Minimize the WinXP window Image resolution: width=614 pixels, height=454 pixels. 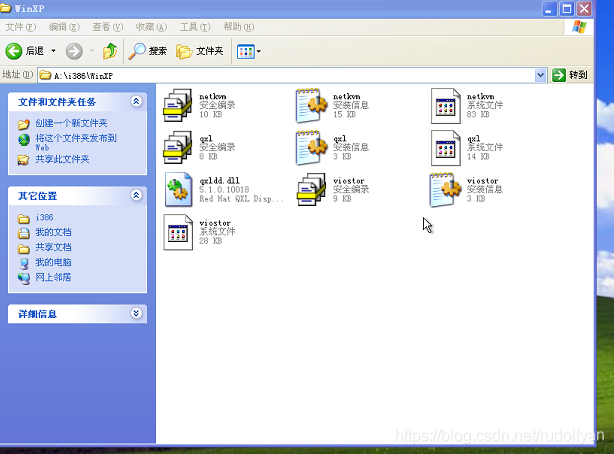coord(549,9)
